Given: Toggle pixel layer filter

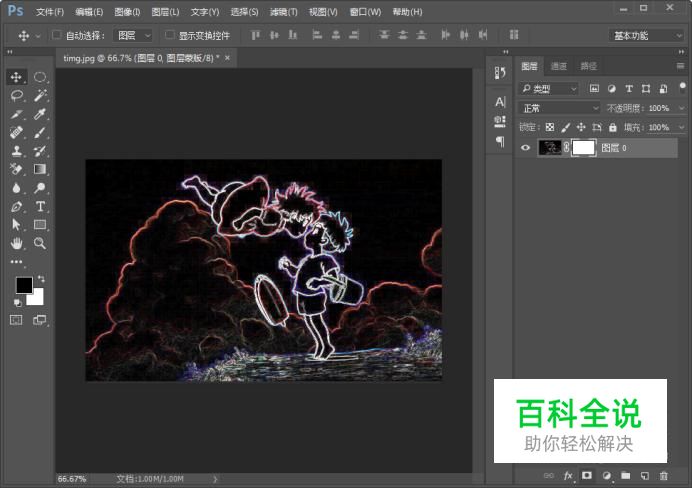Looking at the screenshot, I should (x=594, y=89).
